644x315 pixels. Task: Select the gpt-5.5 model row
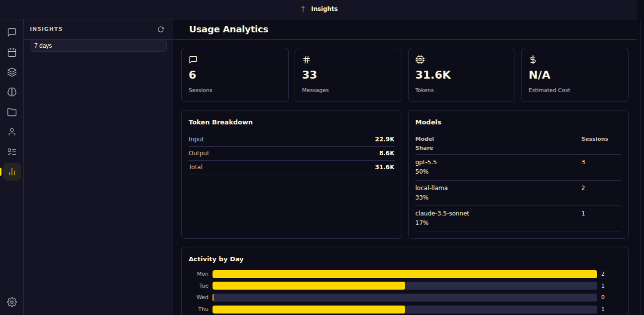[518, 167]
